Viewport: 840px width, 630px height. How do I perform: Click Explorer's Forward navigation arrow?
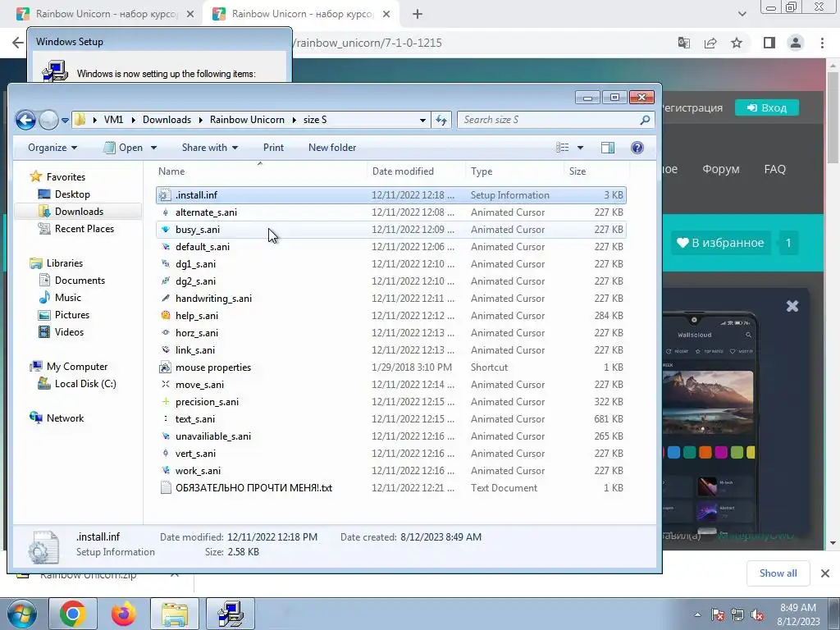tap(48, 120)
